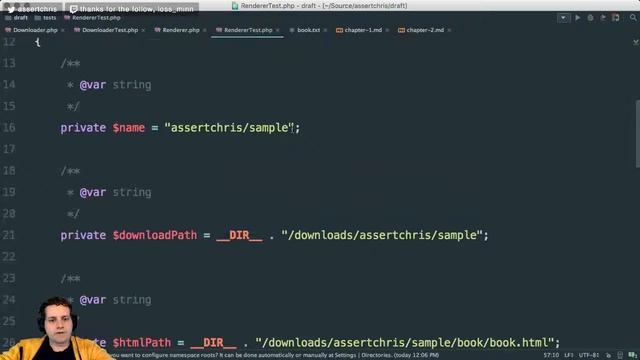
Task: Click the __DIR__ constant on line 21
Action: point(239,236)
